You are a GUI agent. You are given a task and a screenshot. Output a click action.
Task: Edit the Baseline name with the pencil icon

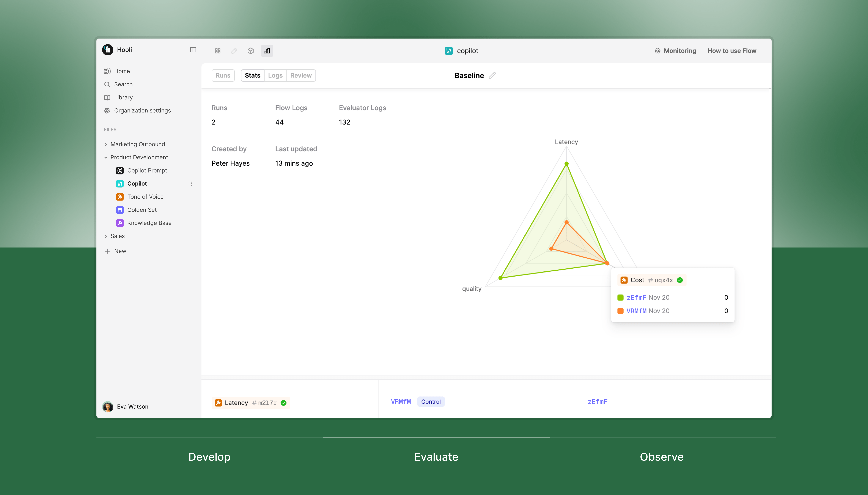[x=492, y=75]
